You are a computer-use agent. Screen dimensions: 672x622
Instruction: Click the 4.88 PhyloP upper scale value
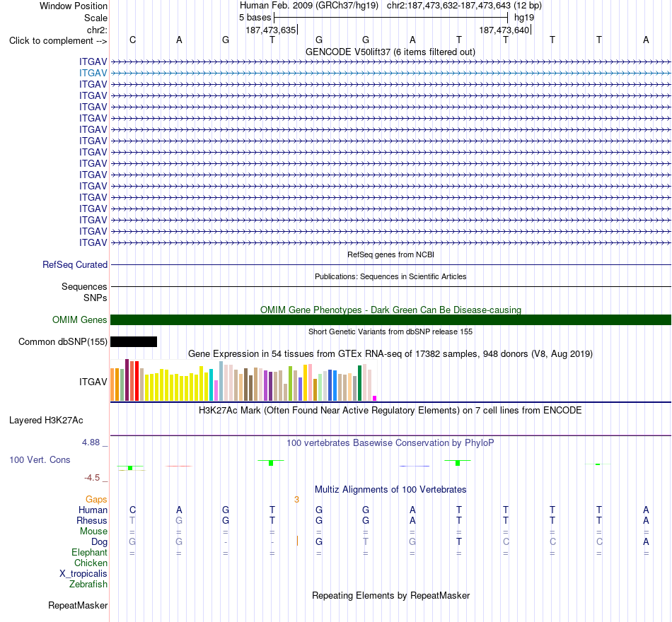(91, 442)
